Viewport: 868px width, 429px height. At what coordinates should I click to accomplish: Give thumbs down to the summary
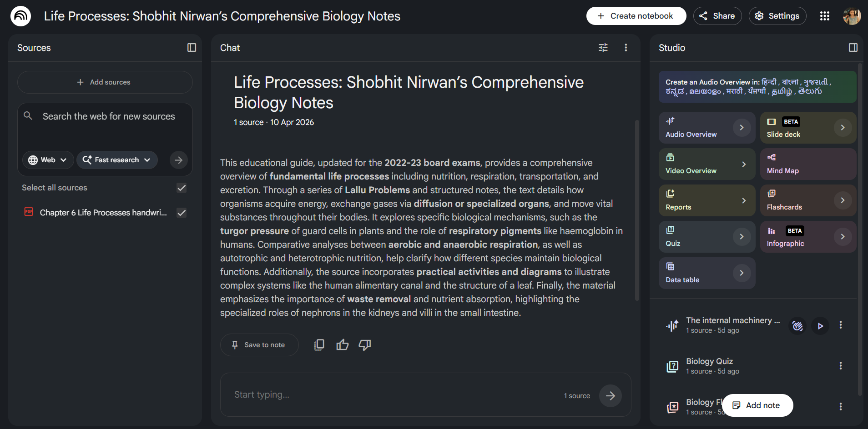365,345
